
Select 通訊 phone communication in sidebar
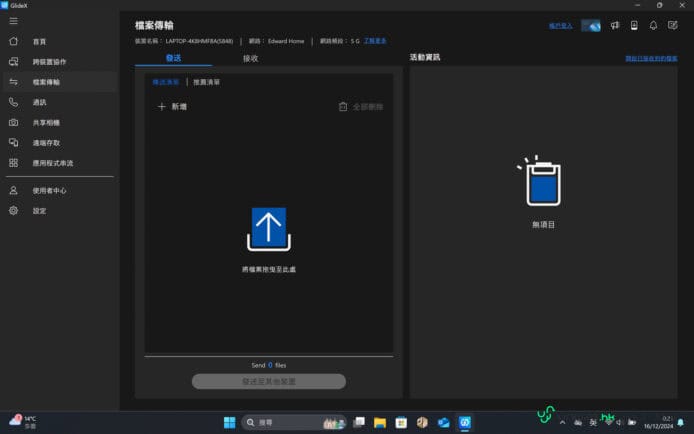[39, 102]
